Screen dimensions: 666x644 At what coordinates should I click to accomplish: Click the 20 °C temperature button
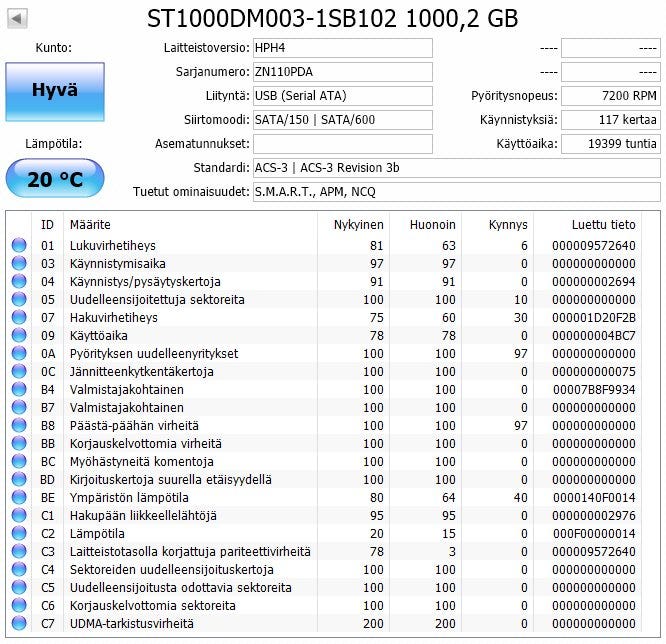(x=55, y=178)
